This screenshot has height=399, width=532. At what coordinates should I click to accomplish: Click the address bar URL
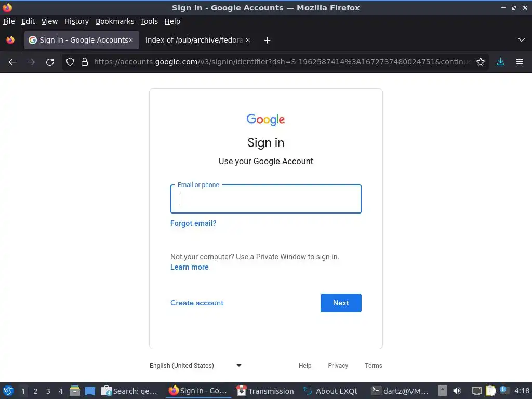tap(282, 62)
